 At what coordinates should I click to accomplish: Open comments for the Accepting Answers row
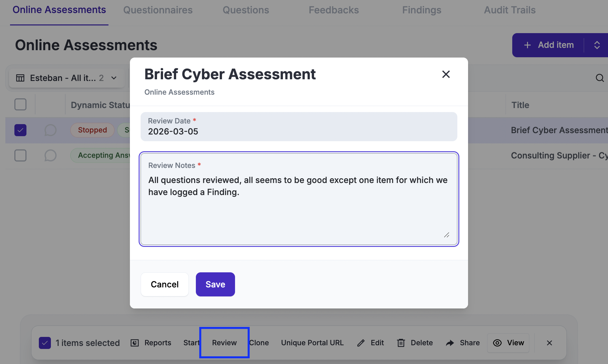click(x=50, y=156)
